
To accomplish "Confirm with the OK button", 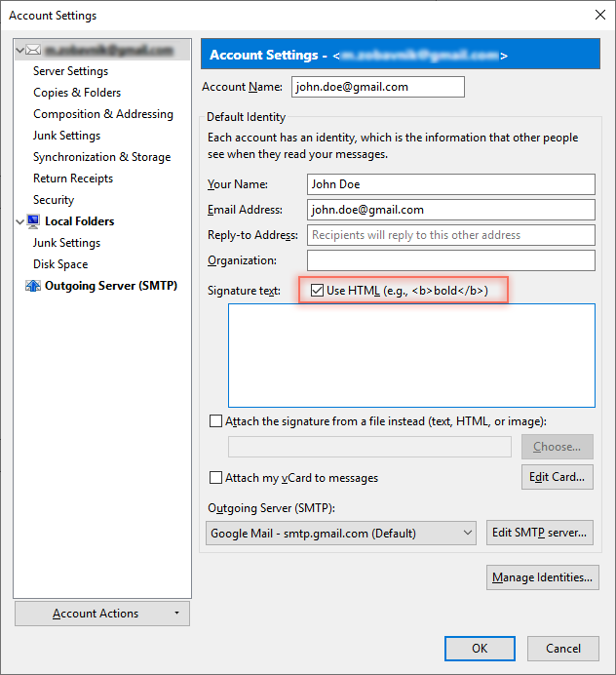I will tap(481, 649).
